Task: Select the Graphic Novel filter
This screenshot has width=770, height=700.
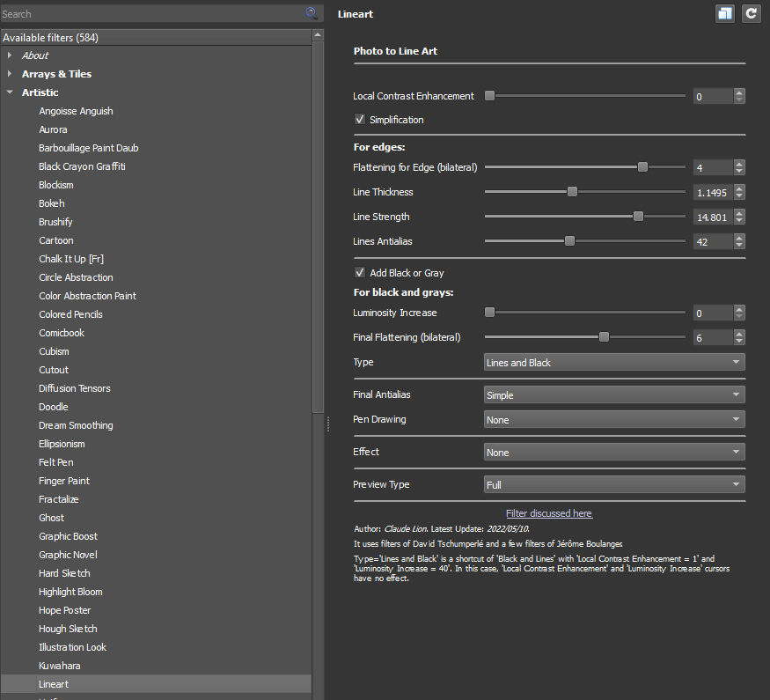Action: point(68,555)
